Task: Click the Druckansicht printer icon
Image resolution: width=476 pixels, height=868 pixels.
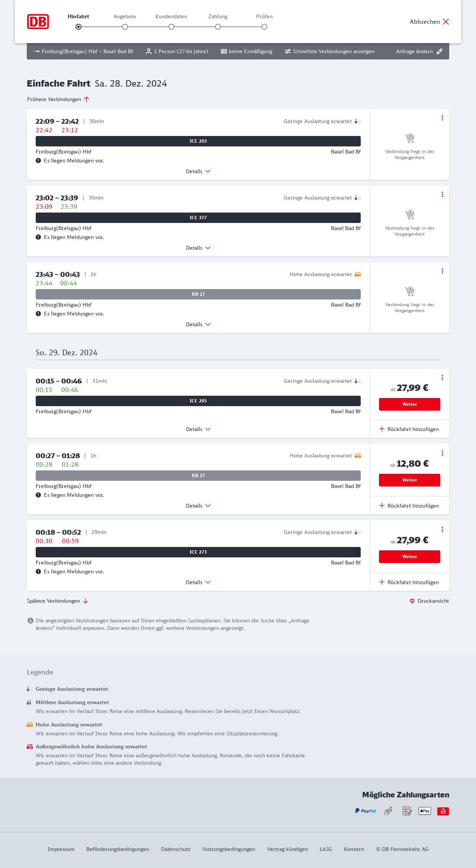Action: pyautogui.click(x=412, y=601)
